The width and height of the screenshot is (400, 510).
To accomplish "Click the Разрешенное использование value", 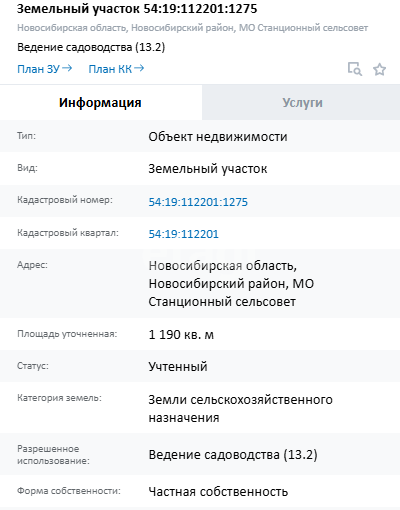I will [x=233, y=455].
